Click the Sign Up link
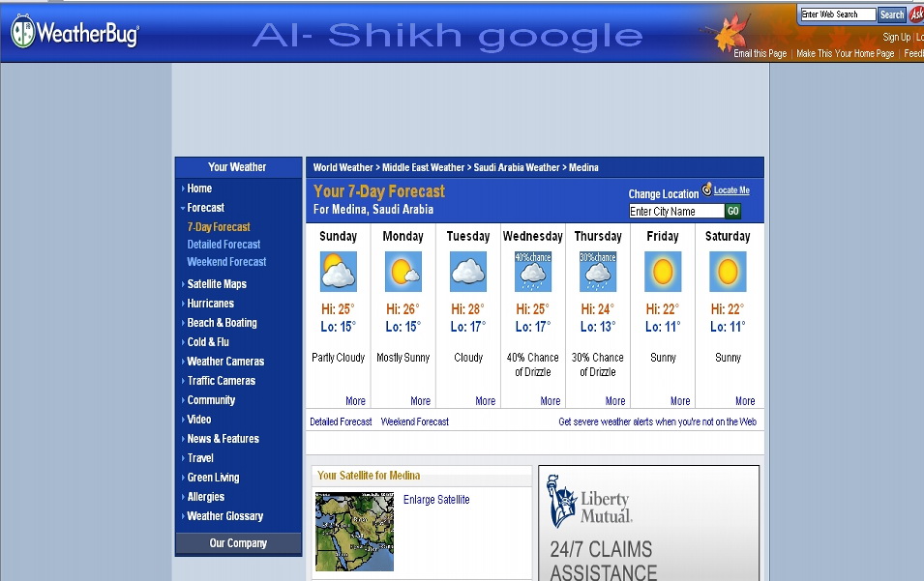 [896, 37]
